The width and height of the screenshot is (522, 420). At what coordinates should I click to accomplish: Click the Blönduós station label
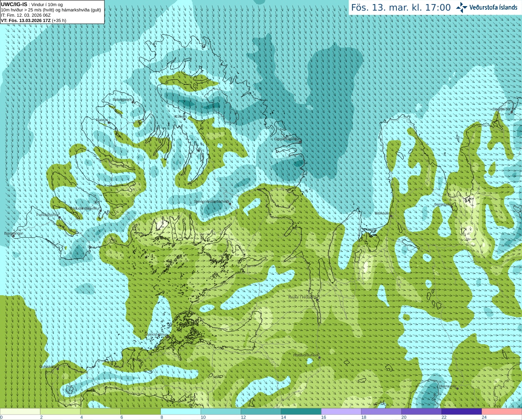[x=383, y=213]
